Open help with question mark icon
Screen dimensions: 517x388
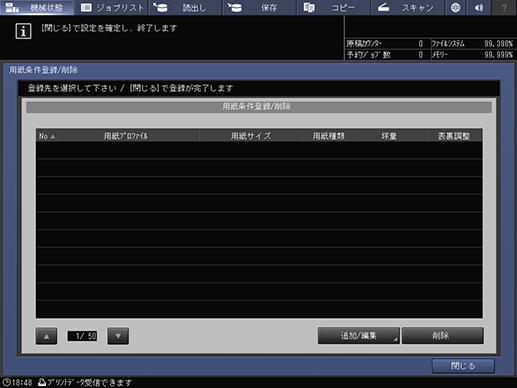coord(504,7)
